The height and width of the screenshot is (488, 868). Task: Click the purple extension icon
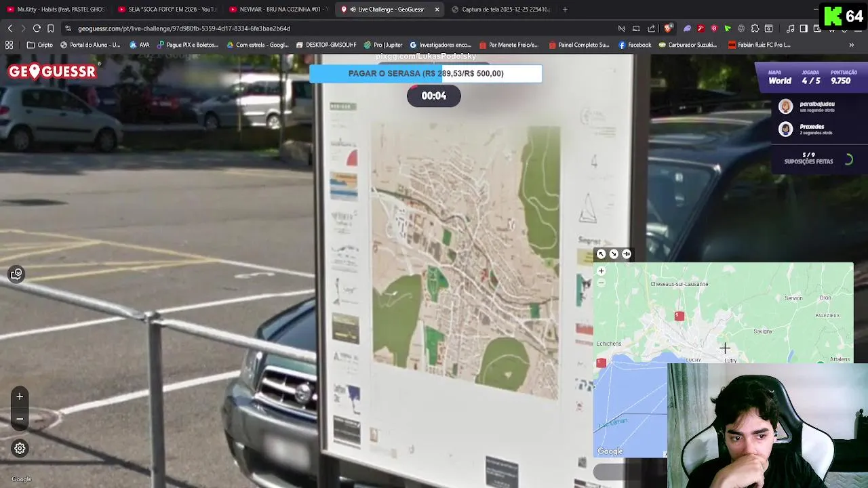(687, 28)
